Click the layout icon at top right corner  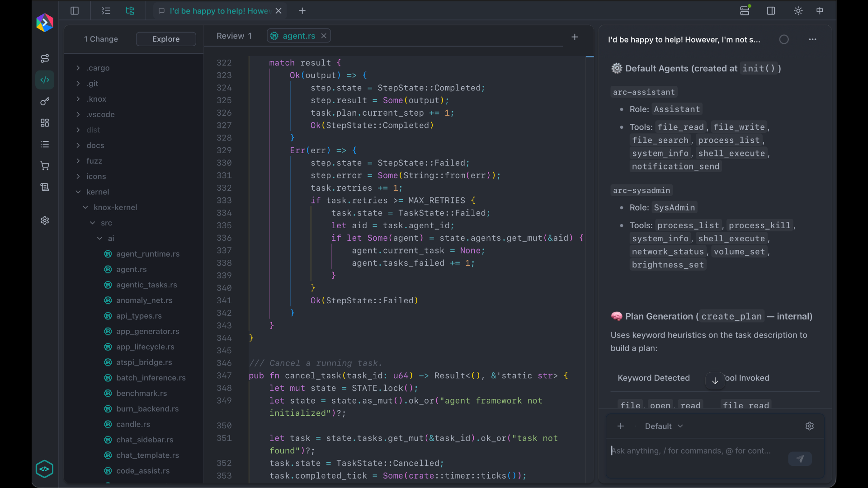click(x=820, y=11)
